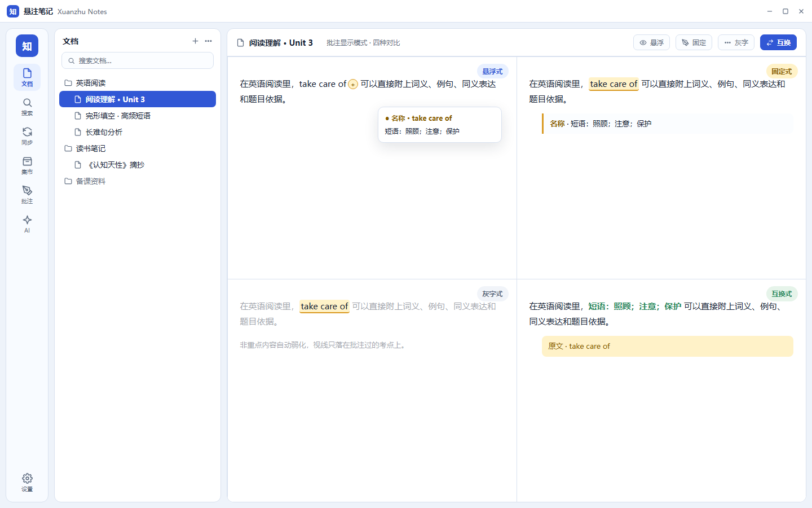Open the 长难句分析 document
This screenshot has height=508, width=812.
click(x=138, y=132)
